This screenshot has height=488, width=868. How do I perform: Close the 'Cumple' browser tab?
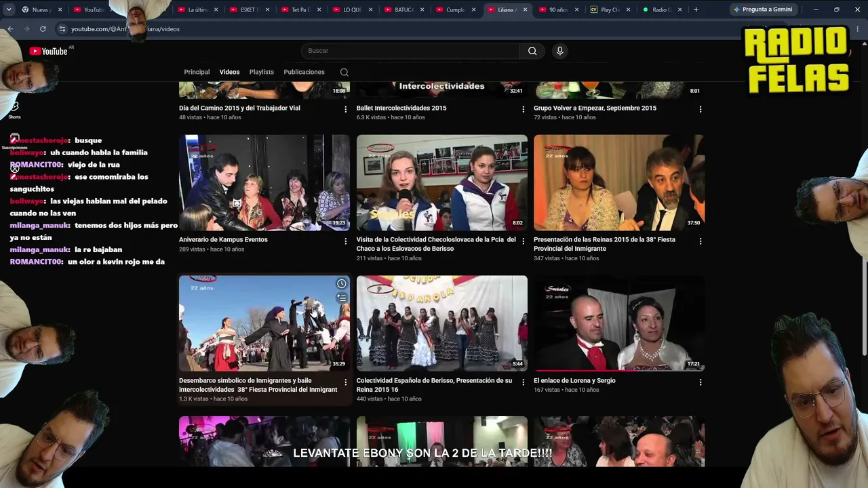(x=474, y=9)
